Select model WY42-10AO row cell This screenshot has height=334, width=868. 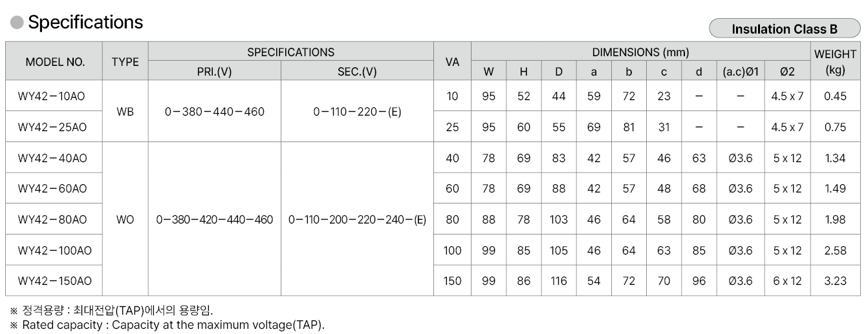[52, 96]
